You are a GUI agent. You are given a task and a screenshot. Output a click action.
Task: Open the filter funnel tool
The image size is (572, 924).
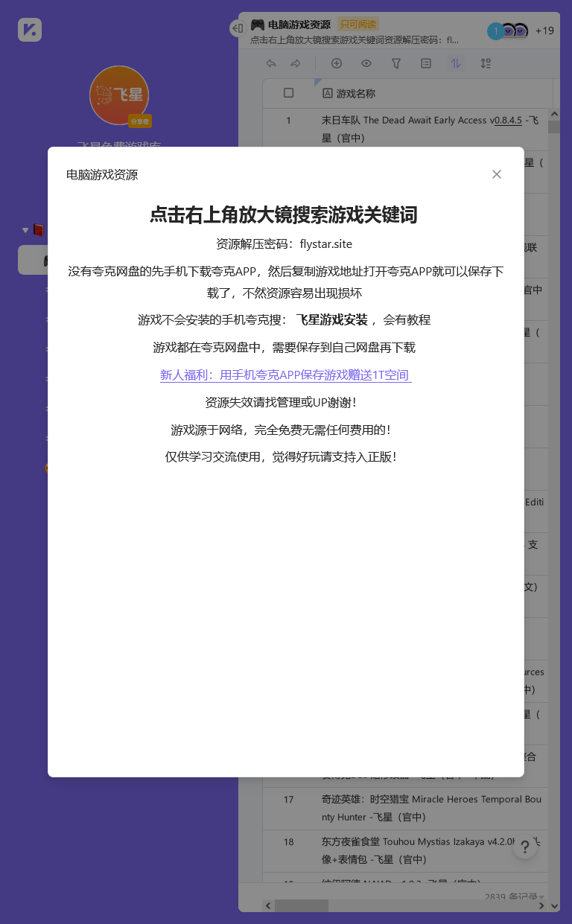click(x=396, y=64)
